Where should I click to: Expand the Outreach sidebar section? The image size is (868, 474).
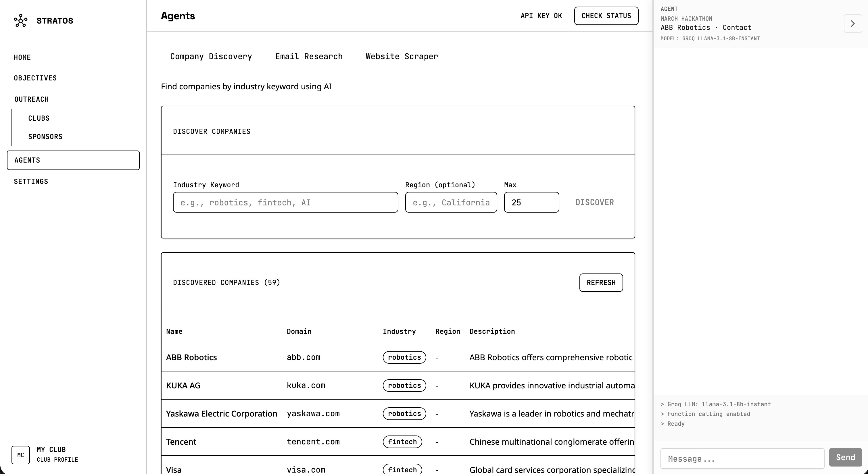pyautogui.click(x=31, y=99)
